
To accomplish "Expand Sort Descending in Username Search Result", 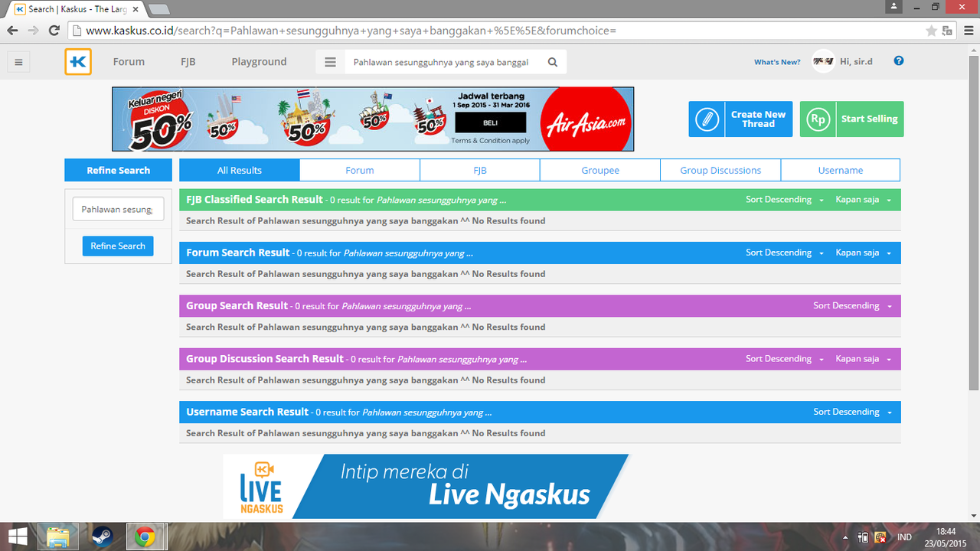I will (852, 412).
